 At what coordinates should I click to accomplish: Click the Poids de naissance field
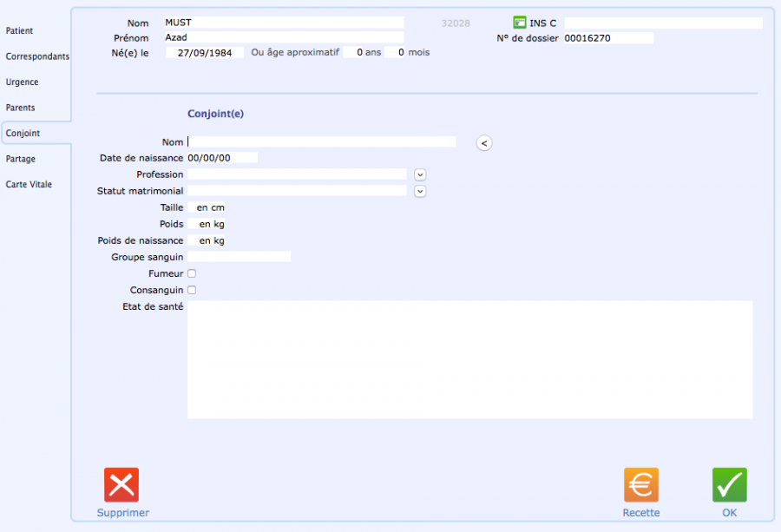pos(207,240)
